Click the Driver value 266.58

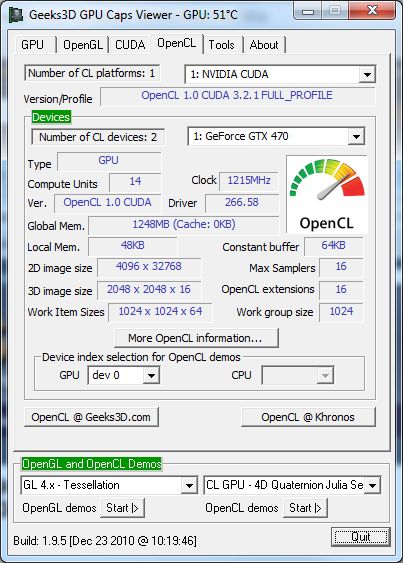point(242,203)
